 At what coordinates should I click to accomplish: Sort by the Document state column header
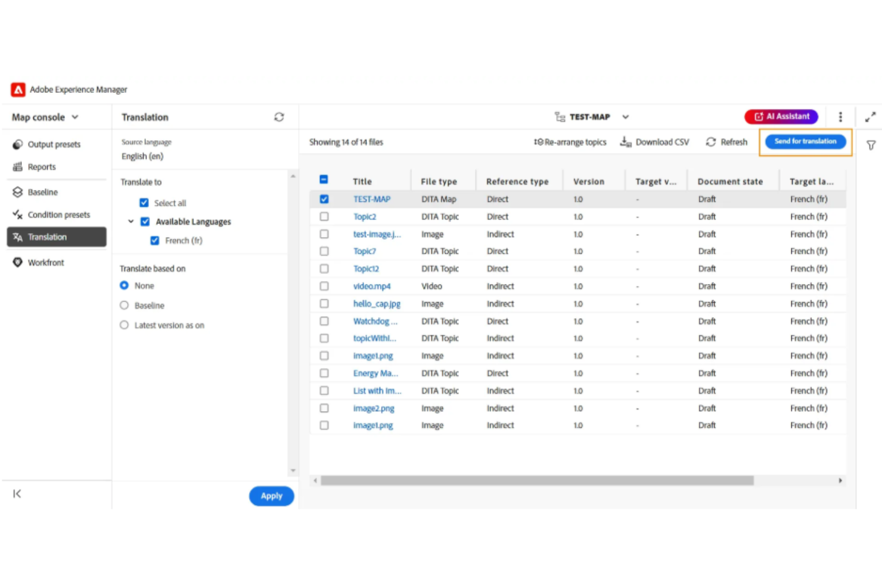coord(730,181)
